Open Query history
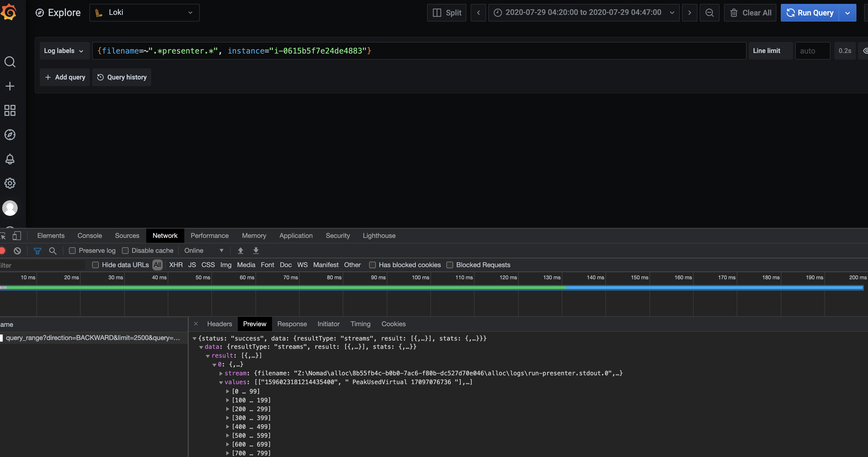Screen dimensions: 868x457 click(122, 77)
